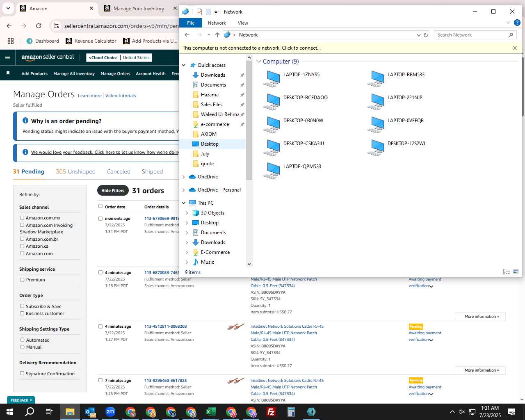The width and height of the screenshot is (525, 420).
Task: Open address bar history dropdown
Action: (418, 35)
